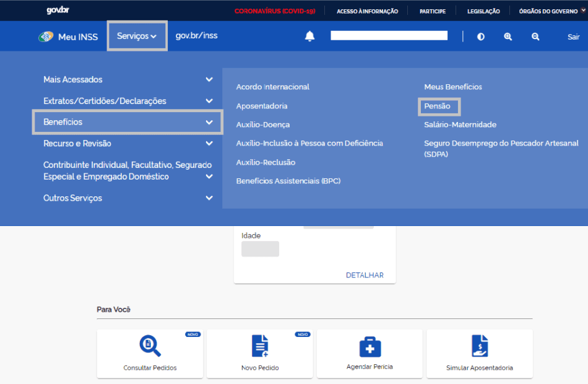This screenshot has height=384, width=588.
Task: Open the notifications bell
Action: pos(309,37)
